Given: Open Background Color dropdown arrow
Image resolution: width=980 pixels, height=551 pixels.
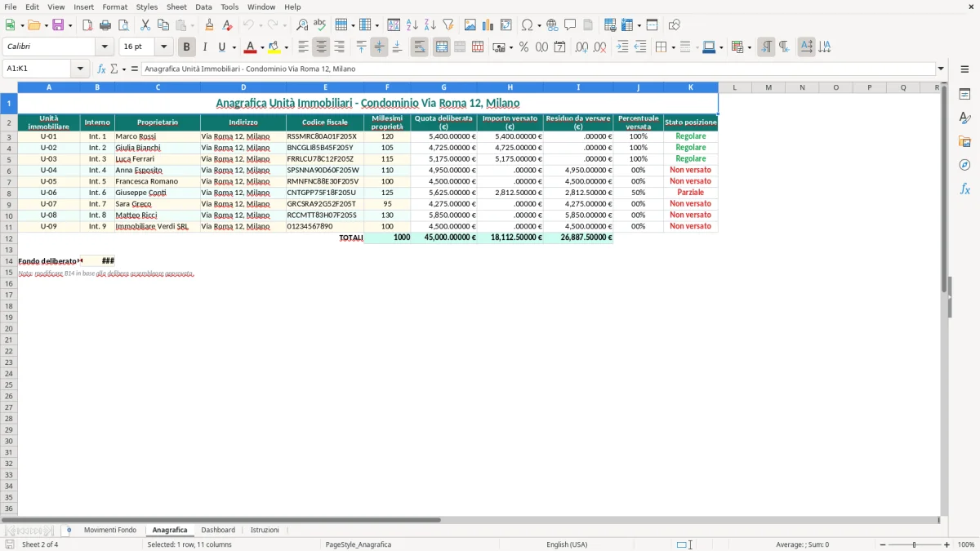Looking at the screenshot, I should point(286,47).
